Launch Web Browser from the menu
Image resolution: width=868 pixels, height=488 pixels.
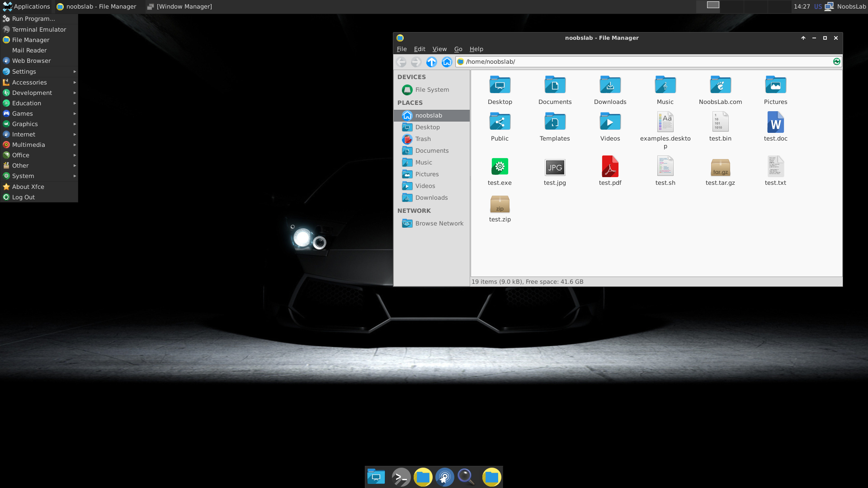click(39, 61)
